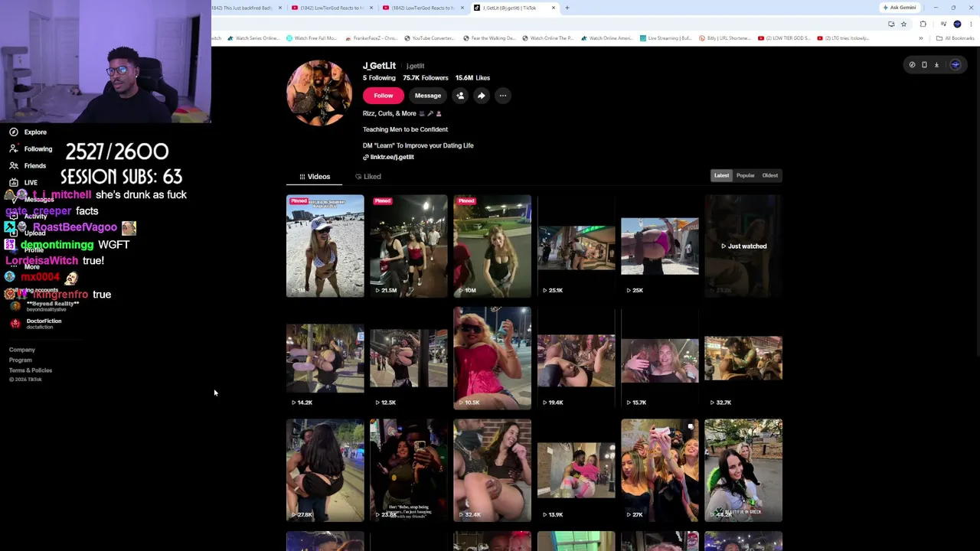
Task: Share the J_GetLit profile via arrow icon
Action: [481, 96]
